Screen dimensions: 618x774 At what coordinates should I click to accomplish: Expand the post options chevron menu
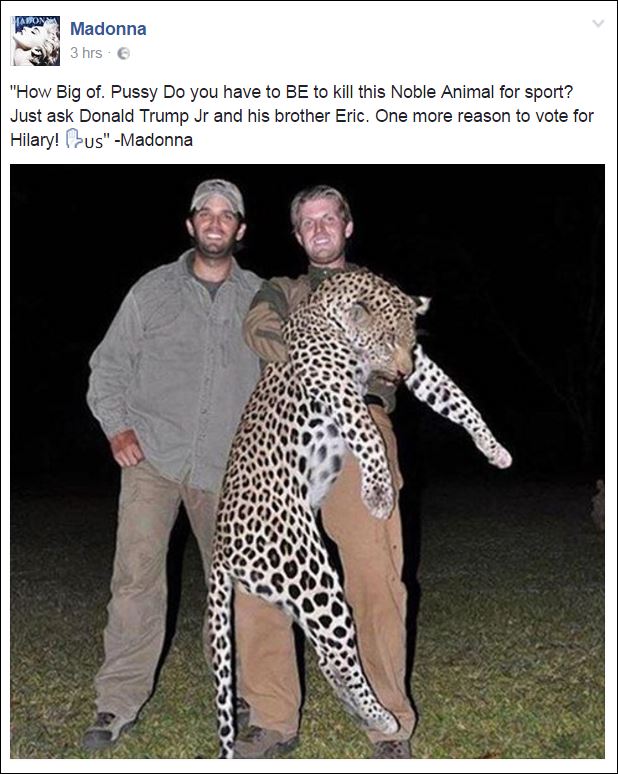598,23
